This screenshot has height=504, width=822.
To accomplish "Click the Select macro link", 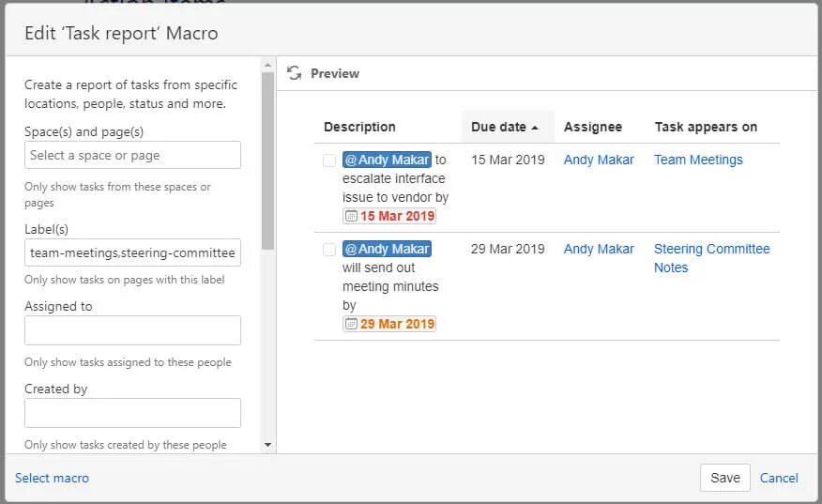I will (52, 478).
